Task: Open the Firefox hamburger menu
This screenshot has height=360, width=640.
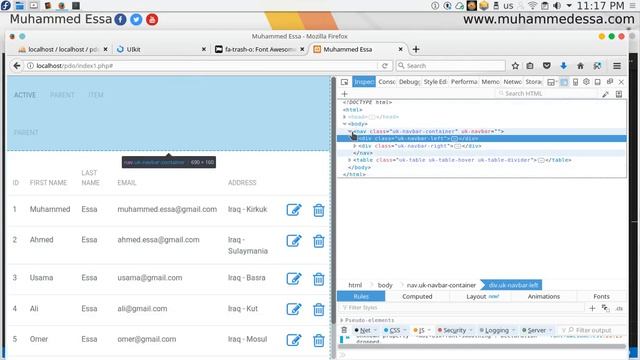Action: [x=617, y=66]
